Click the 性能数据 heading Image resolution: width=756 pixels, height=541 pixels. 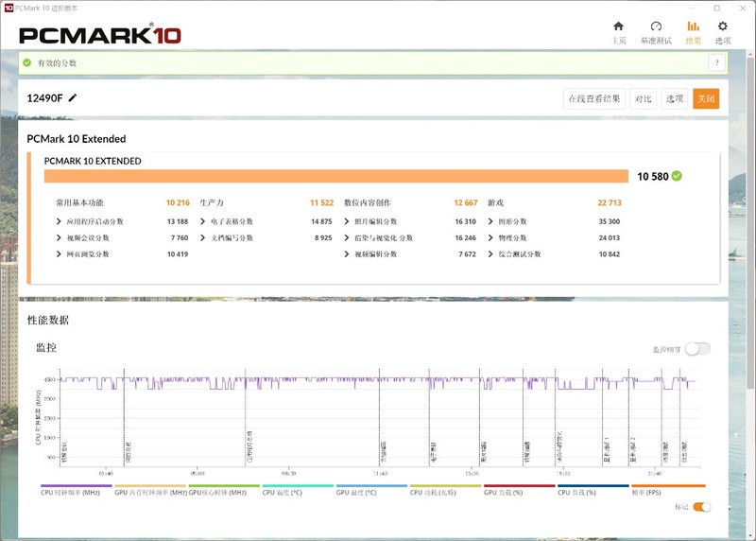click(48, 321)
